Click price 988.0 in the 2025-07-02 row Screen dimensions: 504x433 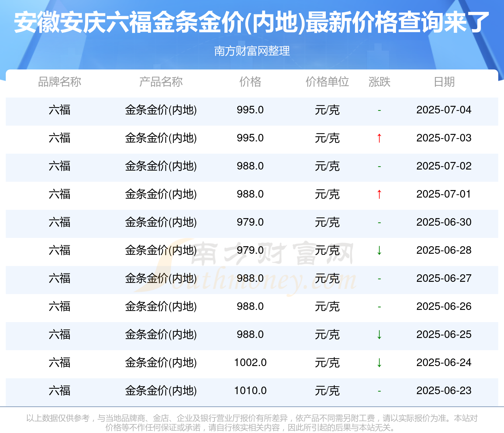click(250, 166)
